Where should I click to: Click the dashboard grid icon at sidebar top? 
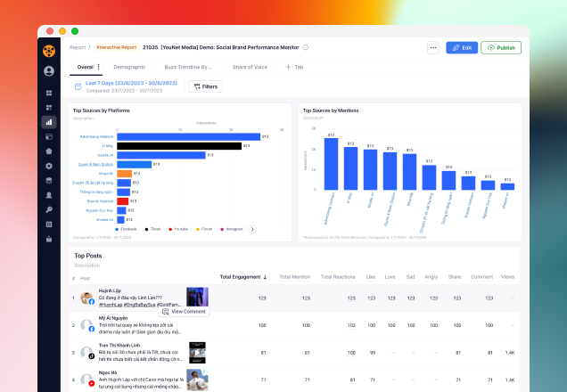[x=48, y=93]
